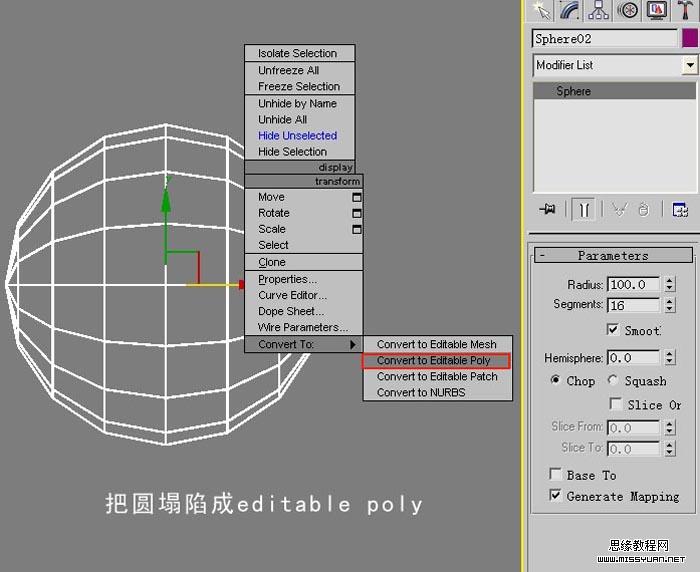Choose Select in the transform menu
The image size is (700, 572).
pos(304,245)
